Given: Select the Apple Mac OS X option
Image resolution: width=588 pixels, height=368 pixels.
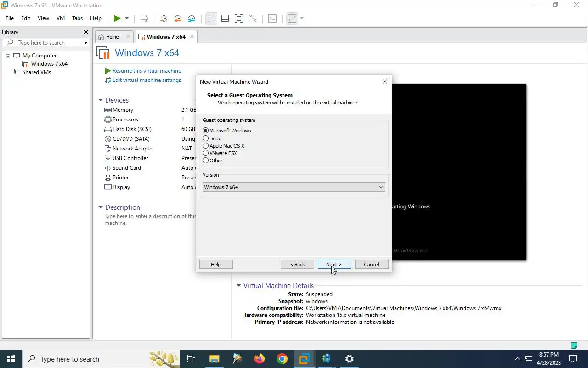Looking at the screenshot, I should [206, 146].
